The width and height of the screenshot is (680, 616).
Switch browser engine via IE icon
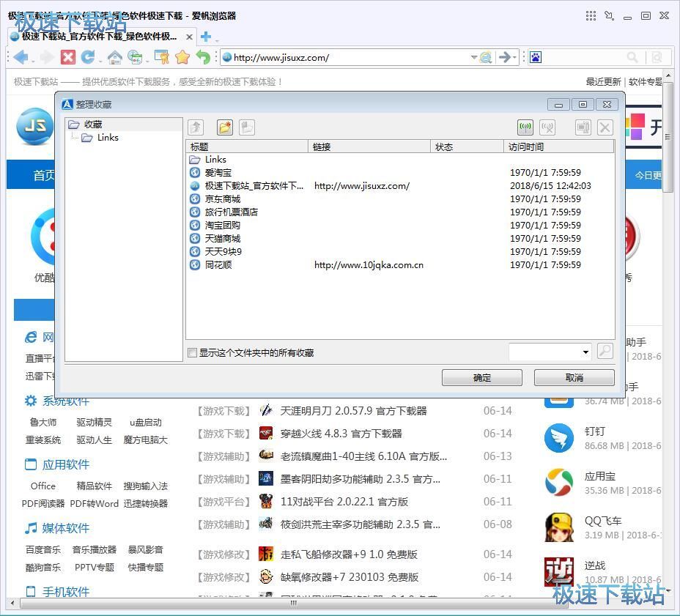click(x=486, y=57)
